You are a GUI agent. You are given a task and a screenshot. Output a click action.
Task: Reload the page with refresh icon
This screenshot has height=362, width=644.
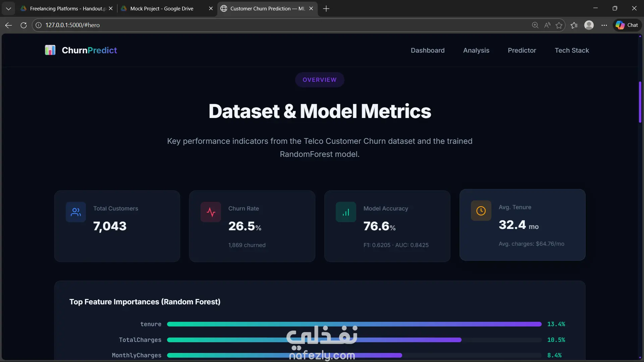click(x=23, y=25)
